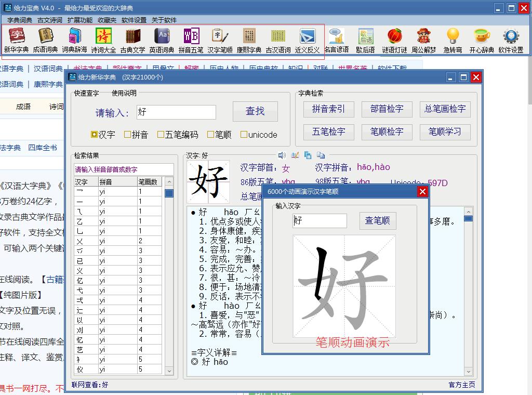
Task: Click the 笔顺学习 button
Action: click(x=445, y=132)
